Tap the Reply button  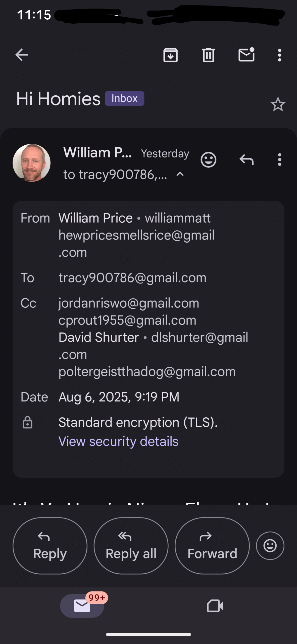tap(50, 546)
